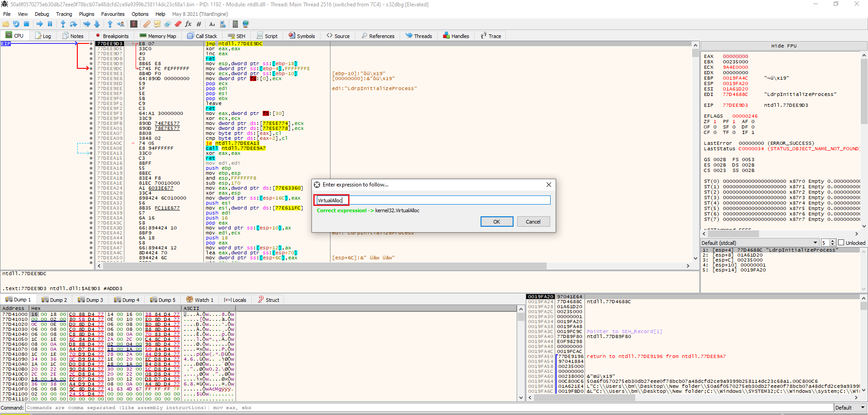This screenshot has width=868, height=415.
Task: Click the stack panel horizontal scrollbar
Action: [x=693, y=398]
